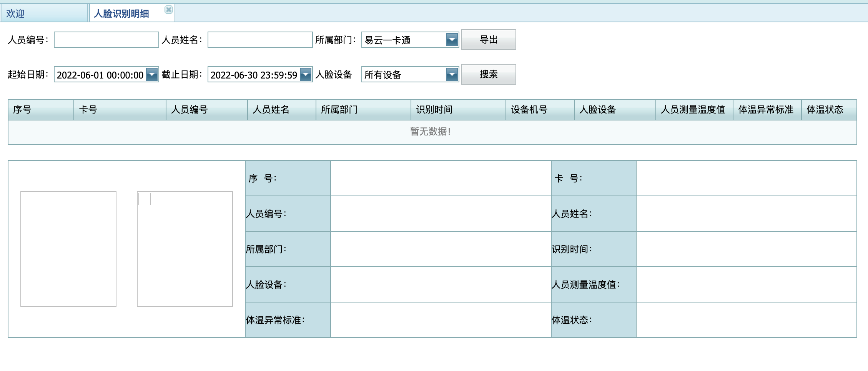Click the 识别时间: detail label
Image resolution: width=868 pixels, height=371 pixels.
[572, 249]
